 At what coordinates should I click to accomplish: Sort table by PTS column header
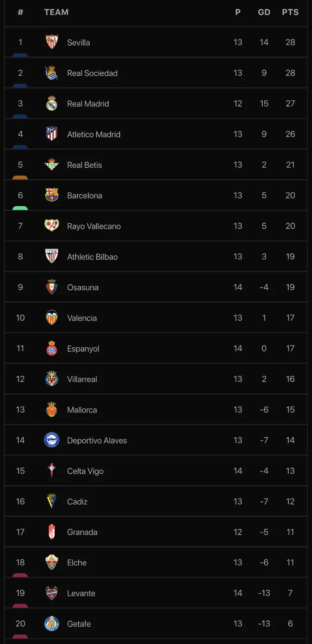tap(290, 12)
